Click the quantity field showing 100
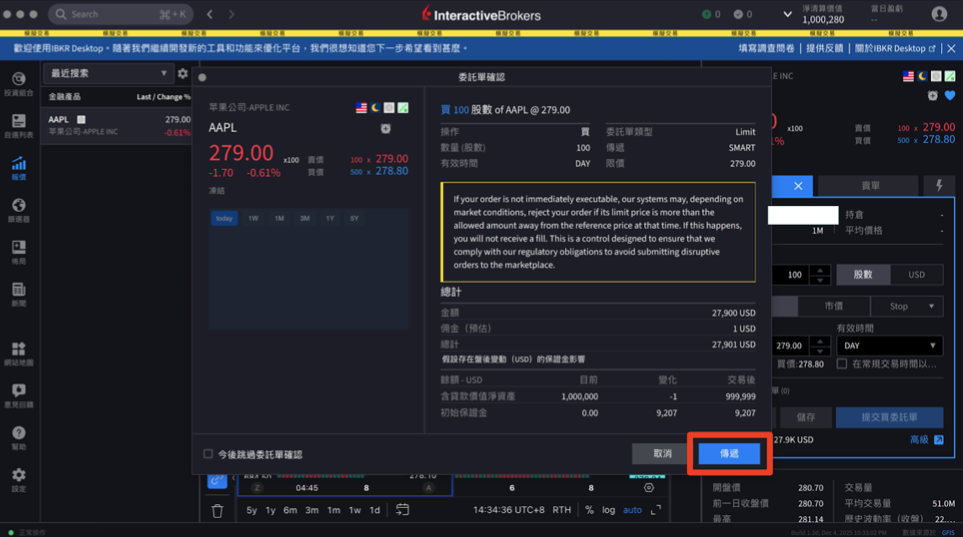 click(792, 275)
